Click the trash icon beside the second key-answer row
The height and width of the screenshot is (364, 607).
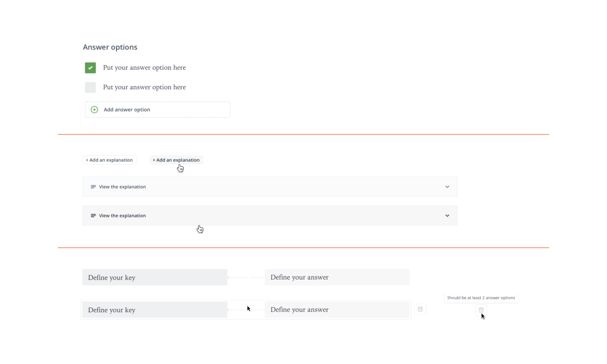click(420, 309)
